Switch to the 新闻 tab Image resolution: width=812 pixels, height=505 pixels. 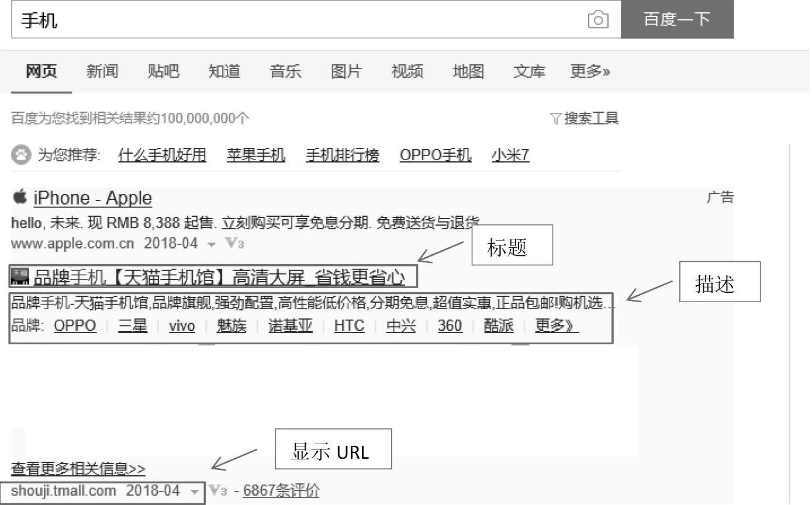tap(102, 71)
